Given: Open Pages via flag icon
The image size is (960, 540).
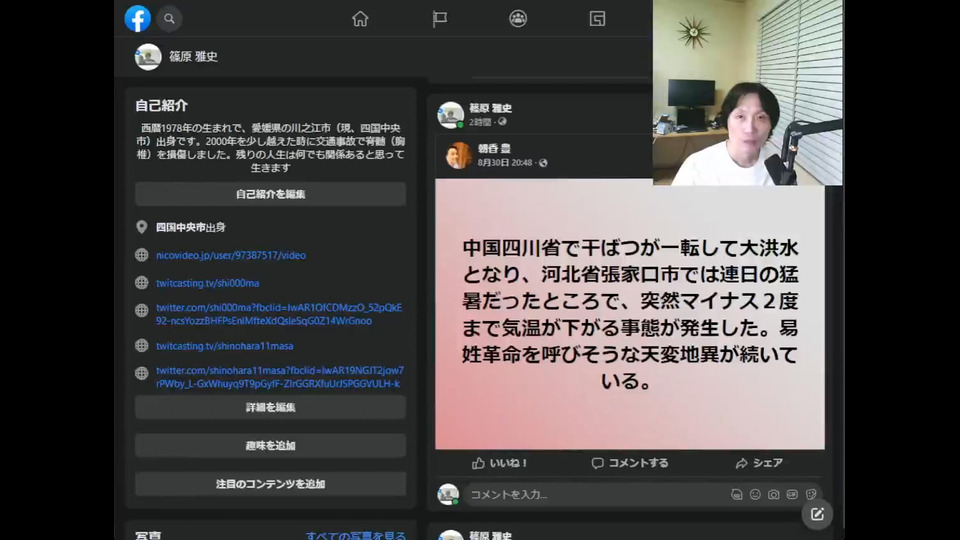Looking at the screenshot, I should (x=440, y=19).
